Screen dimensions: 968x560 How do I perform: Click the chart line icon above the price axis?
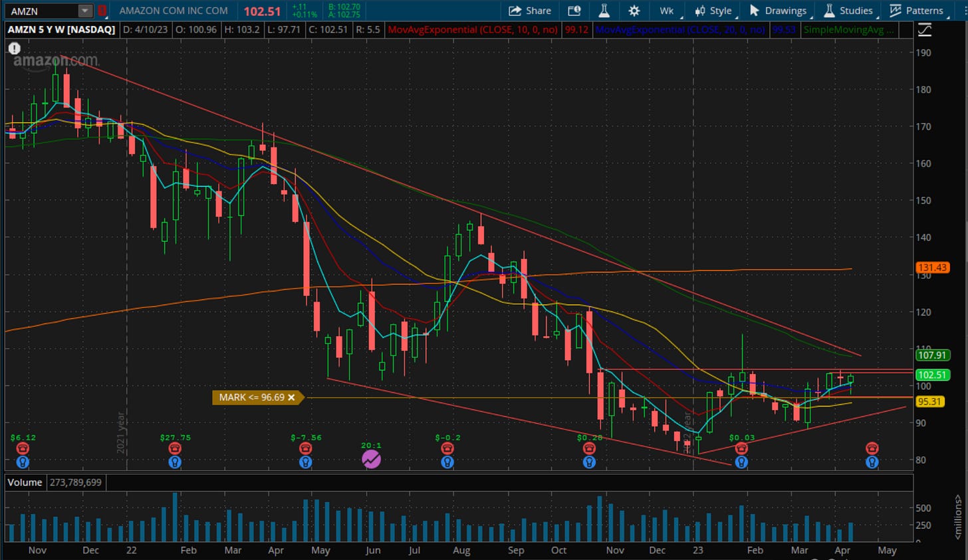coord(924,30)
